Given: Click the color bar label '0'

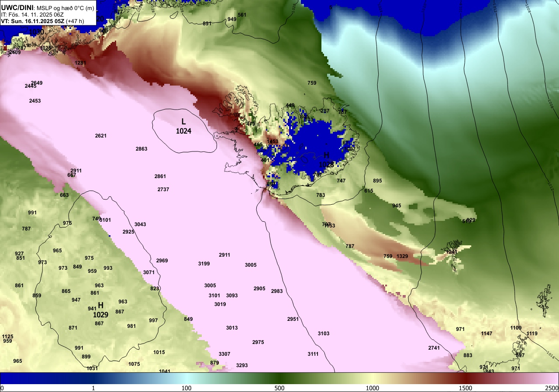Looking at the screenshot, I should [2, 388].
